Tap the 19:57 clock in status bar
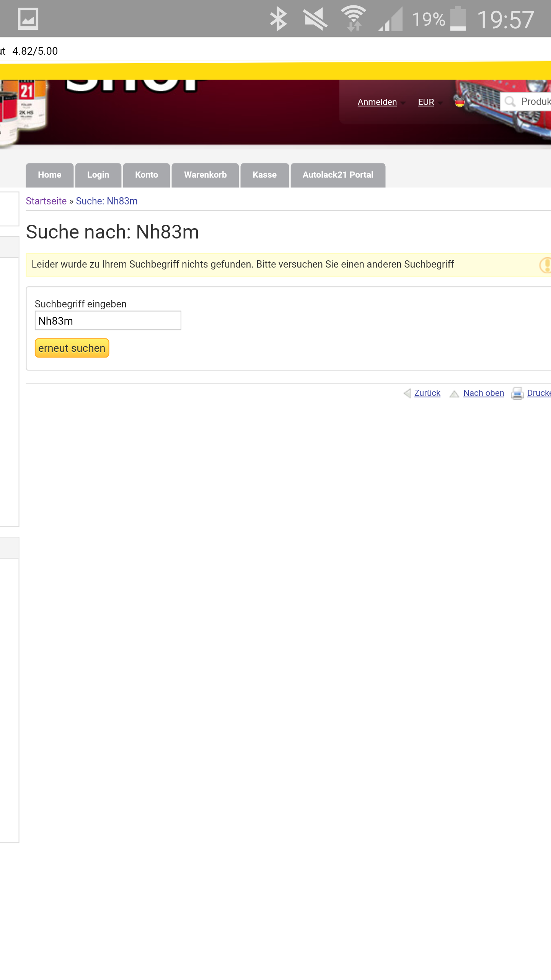The height and width of the screenshot is (980, 551). click(505, 20)
